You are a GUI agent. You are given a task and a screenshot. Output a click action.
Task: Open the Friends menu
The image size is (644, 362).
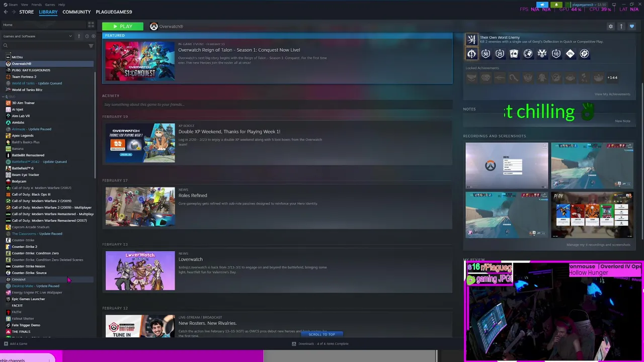click(x=37, y=5)
